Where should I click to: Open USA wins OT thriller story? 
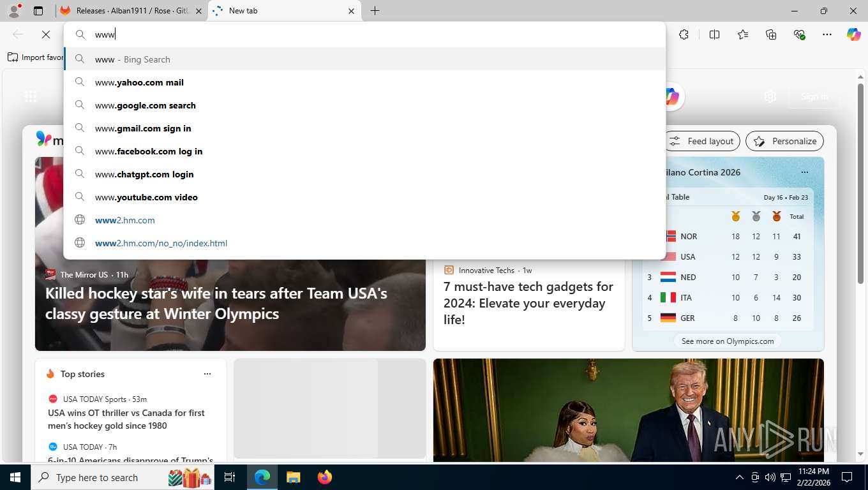click(126, 419)
